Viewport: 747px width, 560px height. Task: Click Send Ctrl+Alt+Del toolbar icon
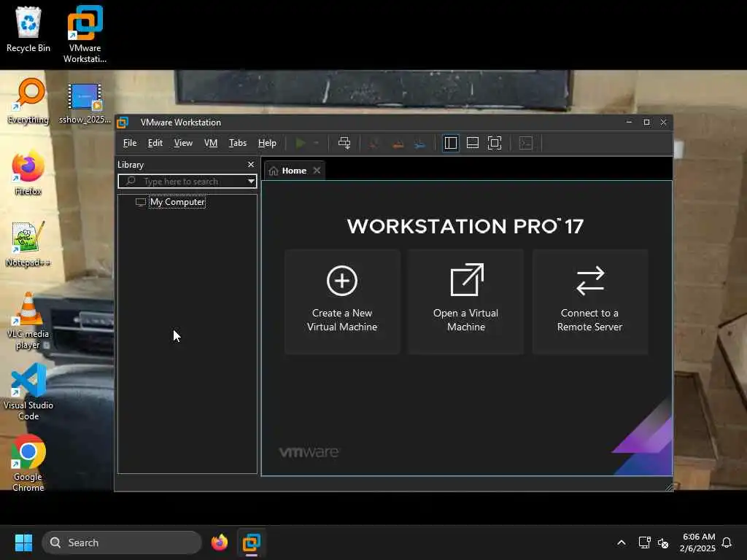[344, 143]
